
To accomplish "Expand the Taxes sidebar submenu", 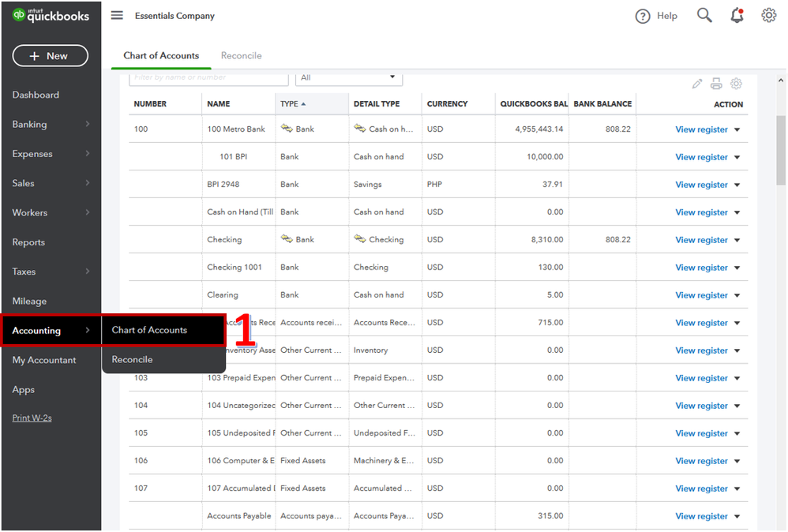I will pos(88,272).
